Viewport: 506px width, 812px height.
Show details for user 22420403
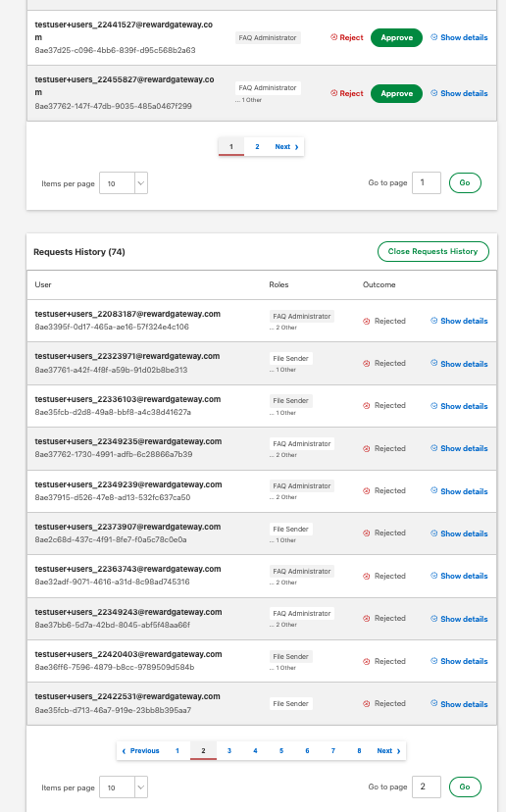click(x=459, y=661)
